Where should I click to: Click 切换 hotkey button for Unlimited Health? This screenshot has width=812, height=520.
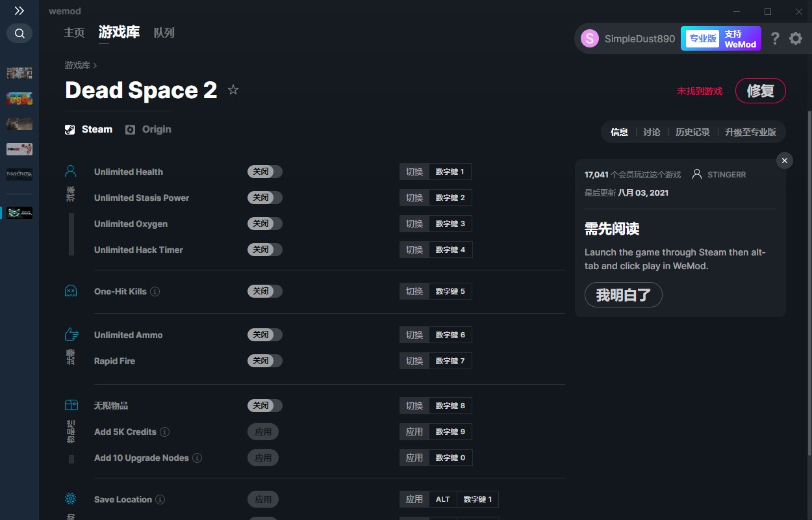tap(414, 172)
